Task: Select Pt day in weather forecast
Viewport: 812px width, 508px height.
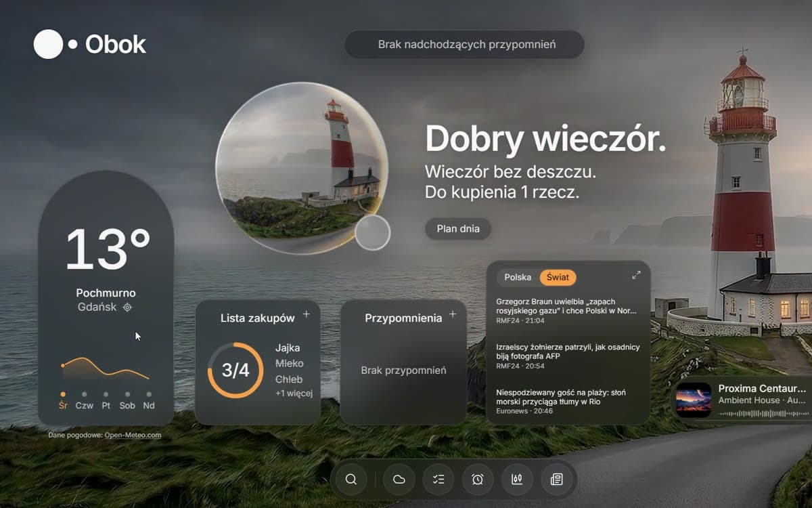Action: click(106, 400)
